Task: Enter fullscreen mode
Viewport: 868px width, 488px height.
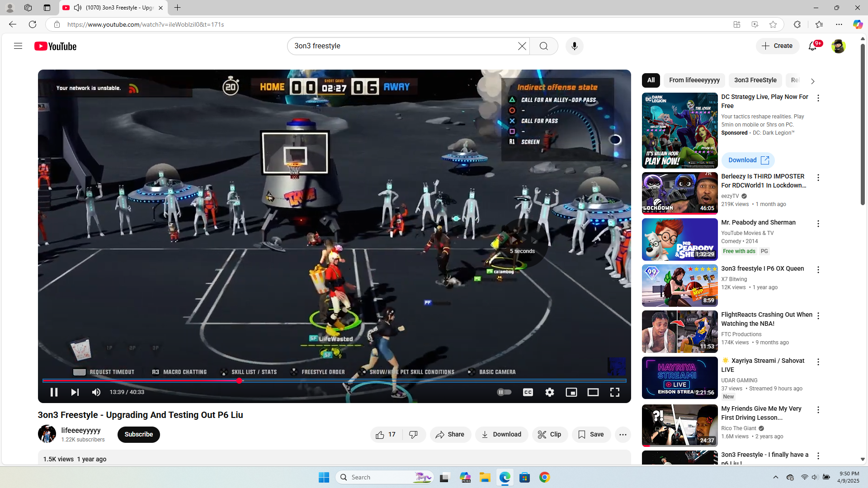Action: [x=614, y=392]
